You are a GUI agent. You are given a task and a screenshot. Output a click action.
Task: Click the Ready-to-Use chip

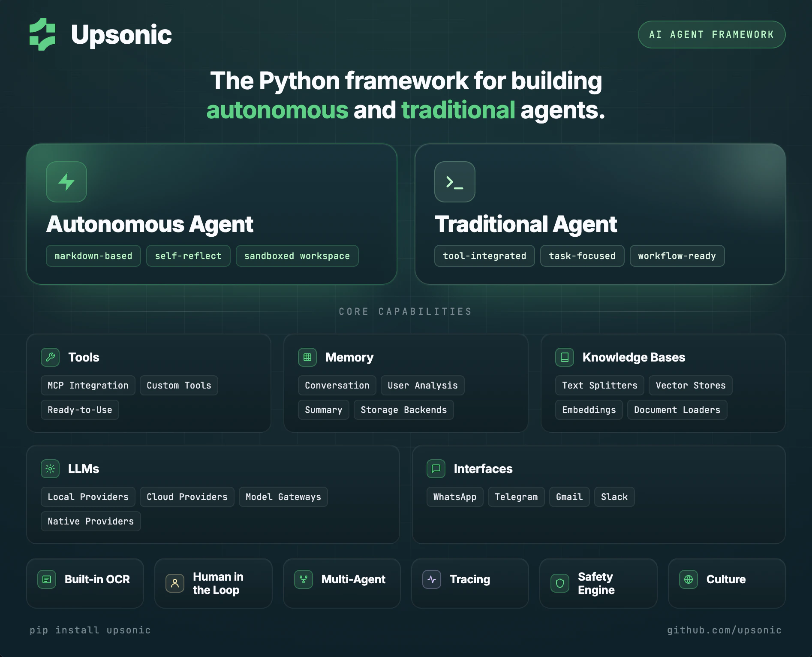[x=80, y=410]
